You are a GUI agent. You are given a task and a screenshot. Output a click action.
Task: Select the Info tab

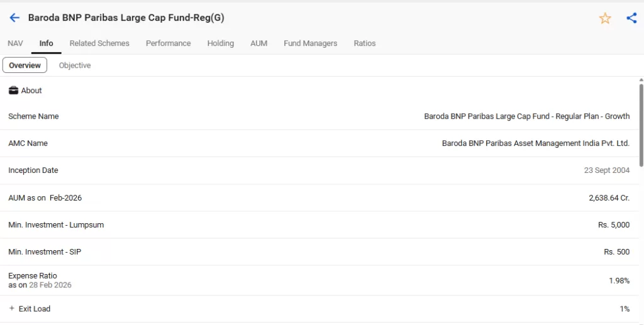coord(46,43)
